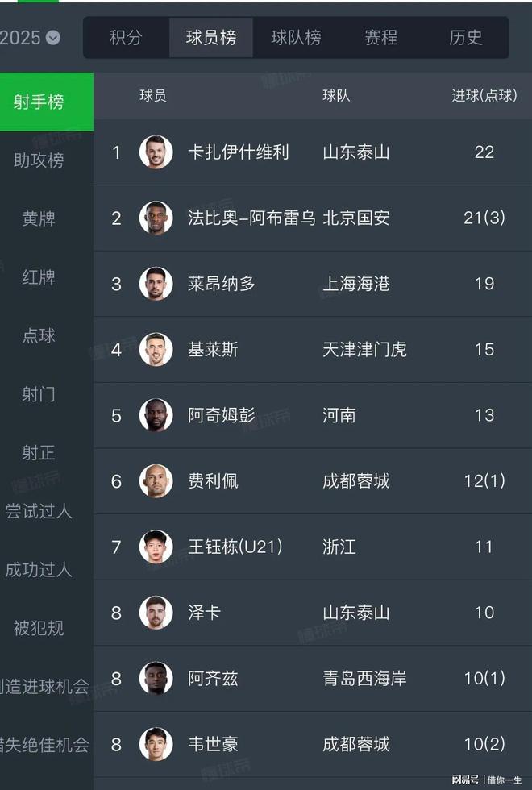Click 基莱斯's avatar image
The height and width of the screenshot is (790, 532).
[156, 349]
